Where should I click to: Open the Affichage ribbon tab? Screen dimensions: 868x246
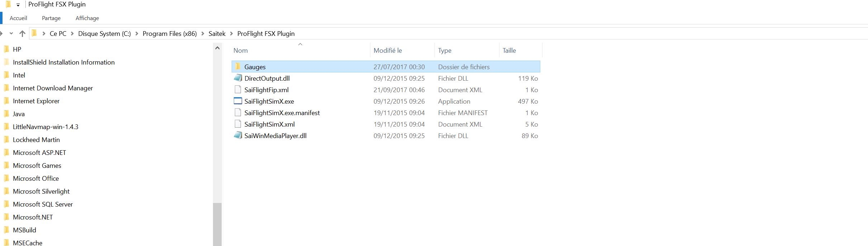point(87,18)
